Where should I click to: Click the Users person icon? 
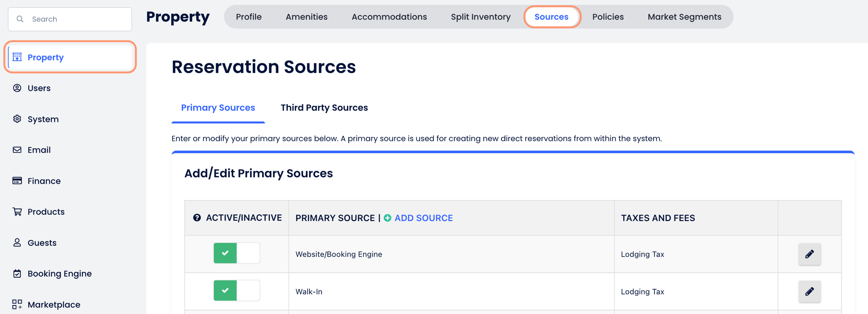[x=17, y=88]
